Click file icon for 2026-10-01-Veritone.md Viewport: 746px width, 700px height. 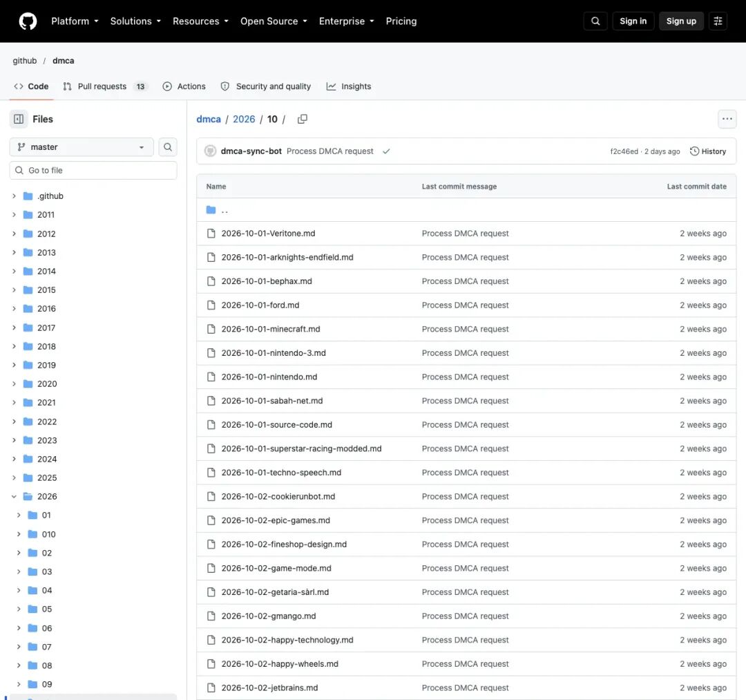tap(211, 234)
